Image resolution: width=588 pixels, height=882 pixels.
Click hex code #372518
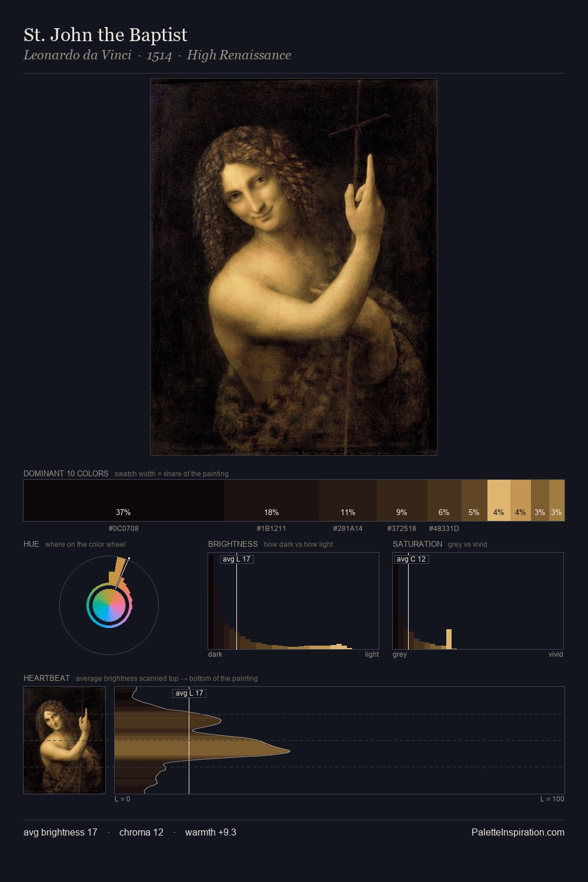[x=402, y=529]
